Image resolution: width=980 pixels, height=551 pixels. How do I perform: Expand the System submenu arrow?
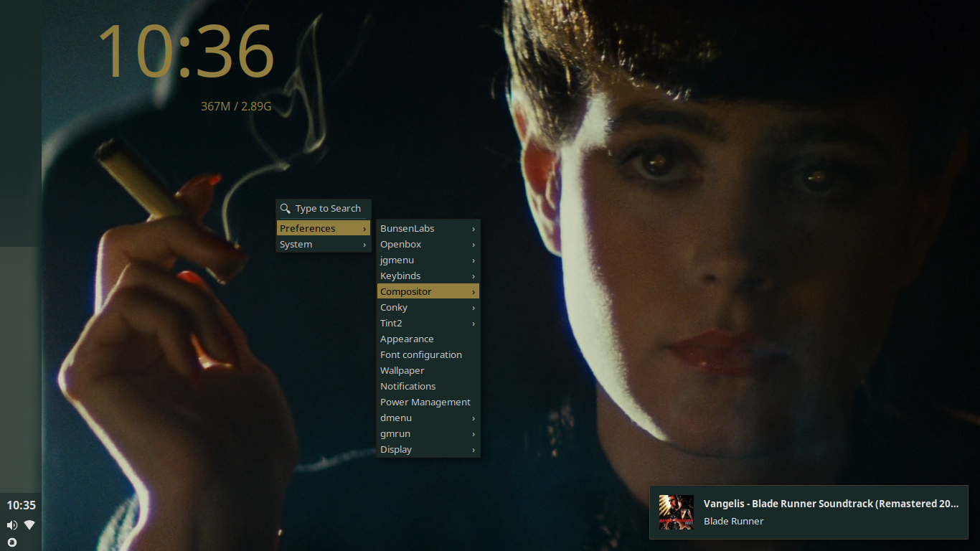click(x=364, y=245)
